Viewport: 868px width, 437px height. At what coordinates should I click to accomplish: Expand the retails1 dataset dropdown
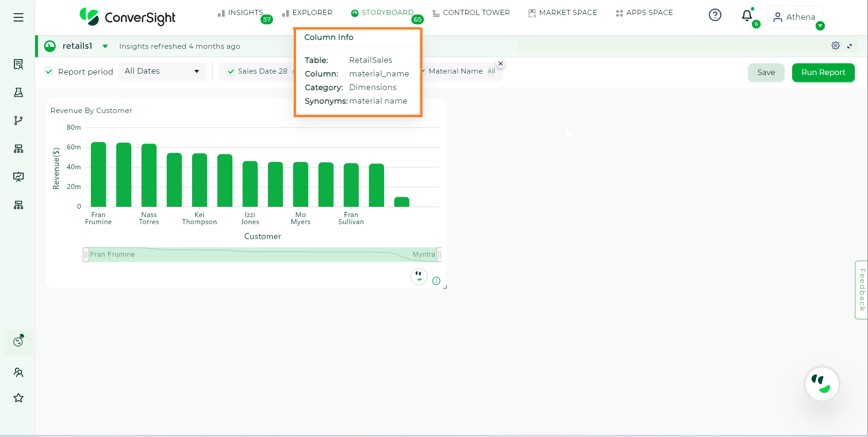105,46
